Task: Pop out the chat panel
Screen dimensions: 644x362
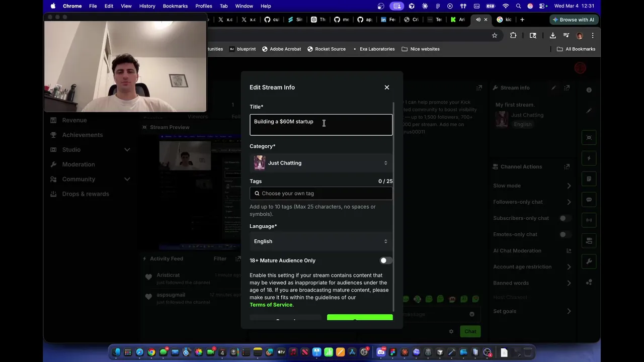Action: [x=479, y=87]
